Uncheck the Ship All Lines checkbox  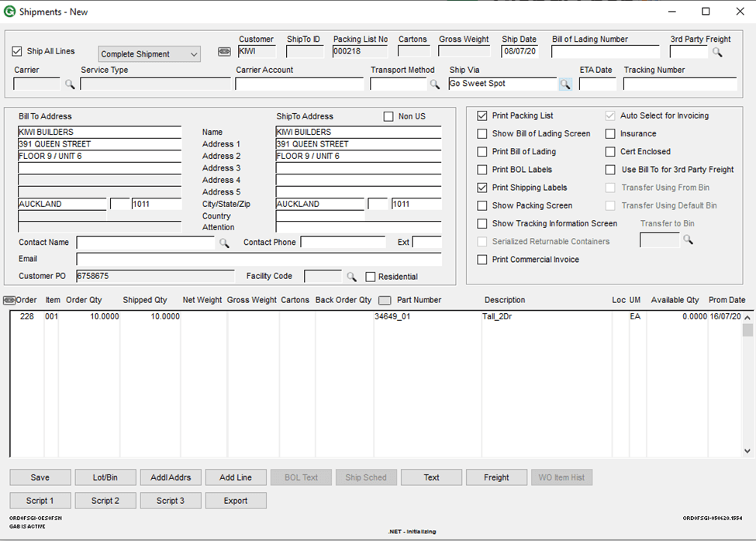pyautogui.click(x=17, y=51)
